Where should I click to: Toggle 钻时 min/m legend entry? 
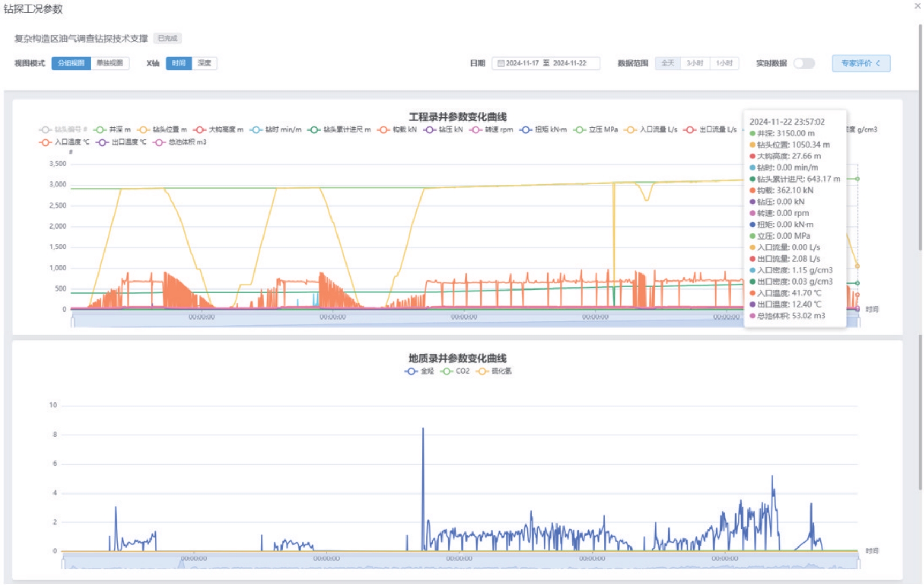[x=275, y=130]
